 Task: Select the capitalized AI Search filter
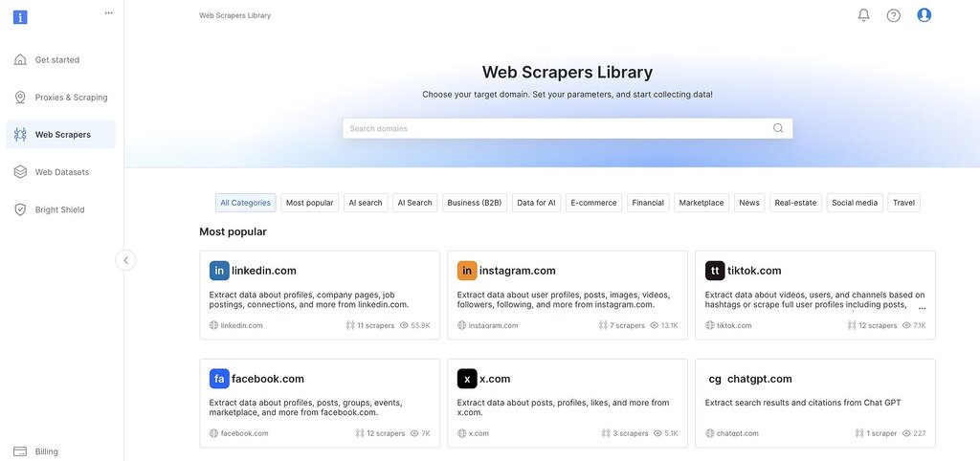[x=415, y=203]
